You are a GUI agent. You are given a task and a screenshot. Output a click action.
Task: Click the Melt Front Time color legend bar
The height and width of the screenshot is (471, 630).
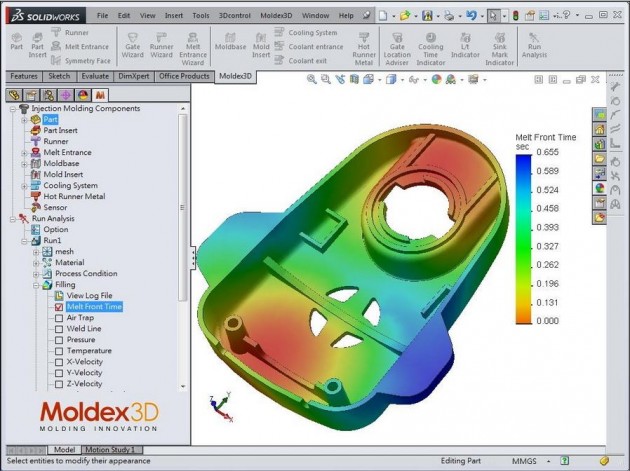(523, 239)
